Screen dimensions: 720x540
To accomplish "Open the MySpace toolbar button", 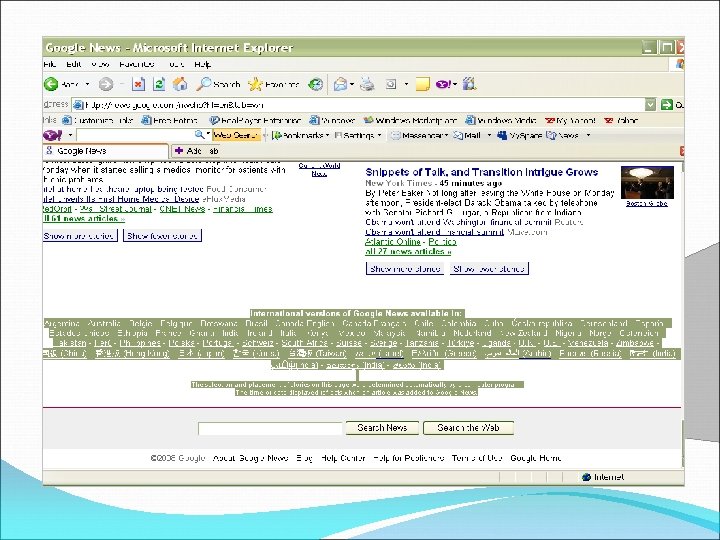I will tap(520, 135).
